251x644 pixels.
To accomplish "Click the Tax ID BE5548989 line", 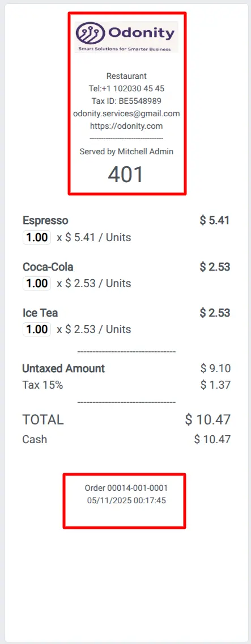I will tap(126, 101).
